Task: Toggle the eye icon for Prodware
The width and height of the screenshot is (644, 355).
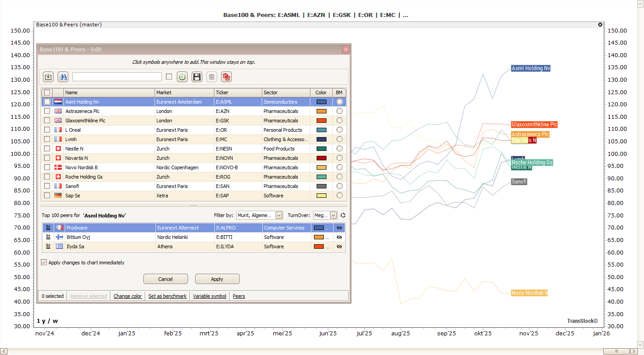Action: (x=339, y=228)
